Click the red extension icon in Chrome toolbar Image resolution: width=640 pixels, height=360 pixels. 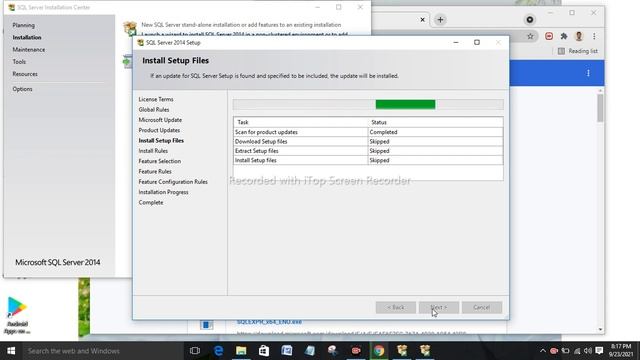click(x=549, y=36)
